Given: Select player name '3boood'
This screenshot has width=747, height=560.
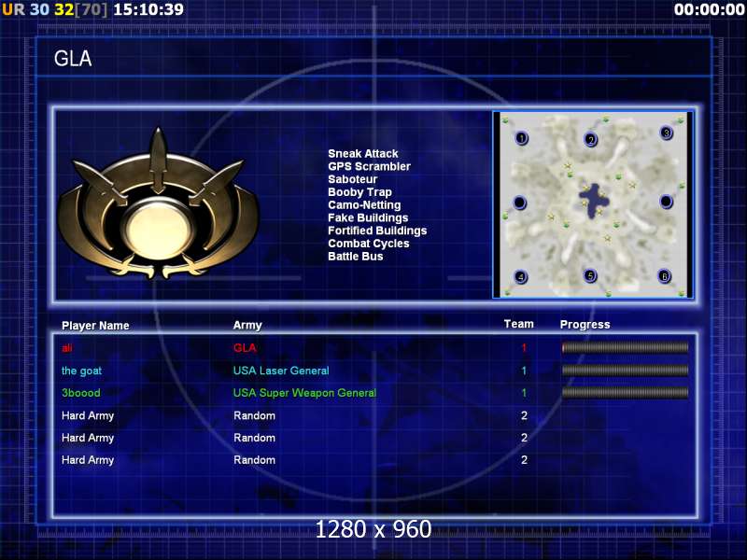Looking at the screenshot, I should [x=81, y=393].
